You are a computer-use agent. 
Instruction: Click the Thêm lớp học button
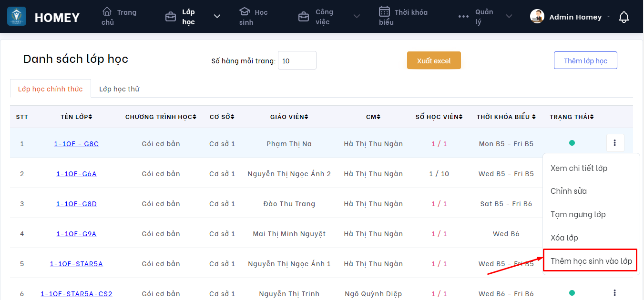click(x=585, y=60)
